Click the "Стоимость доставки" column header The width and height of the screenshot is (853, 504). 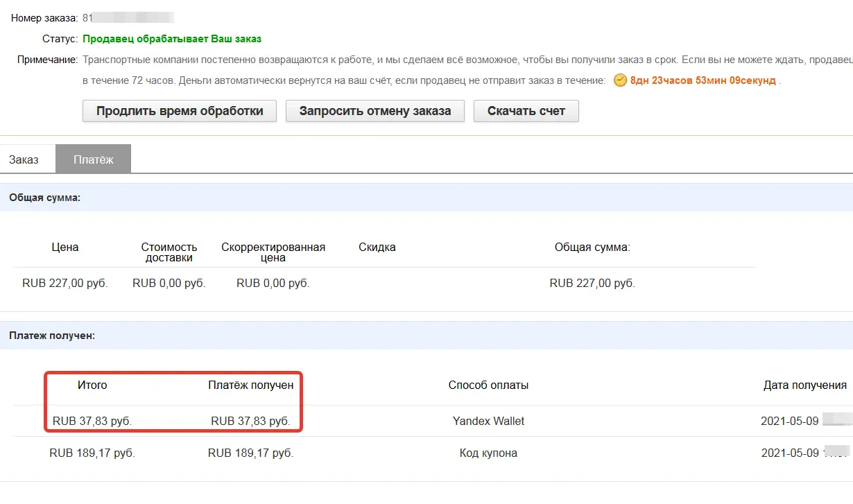(169, 252)
